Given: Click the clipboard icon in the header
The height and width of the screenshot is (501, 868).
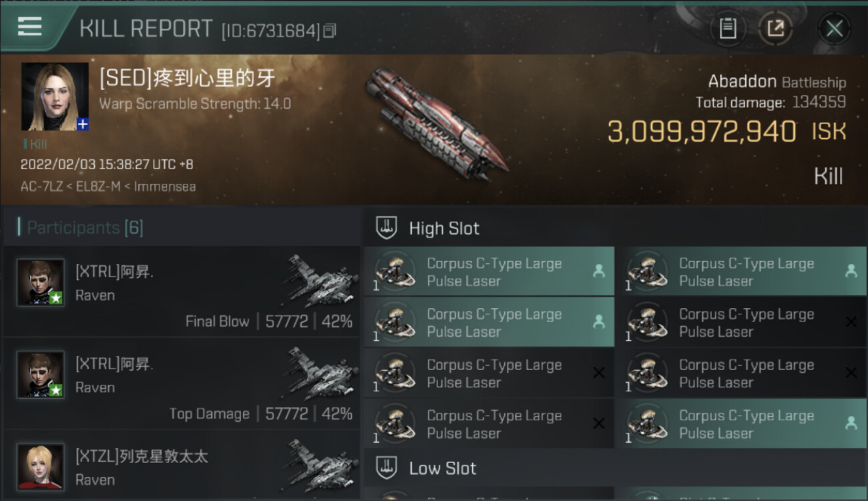Looking at the screenshot, I should [727, 29].
